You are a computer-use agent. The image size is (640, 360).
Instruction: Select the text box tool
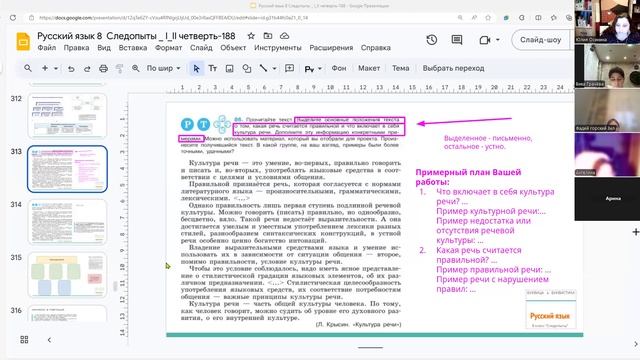tap(213, 69)
